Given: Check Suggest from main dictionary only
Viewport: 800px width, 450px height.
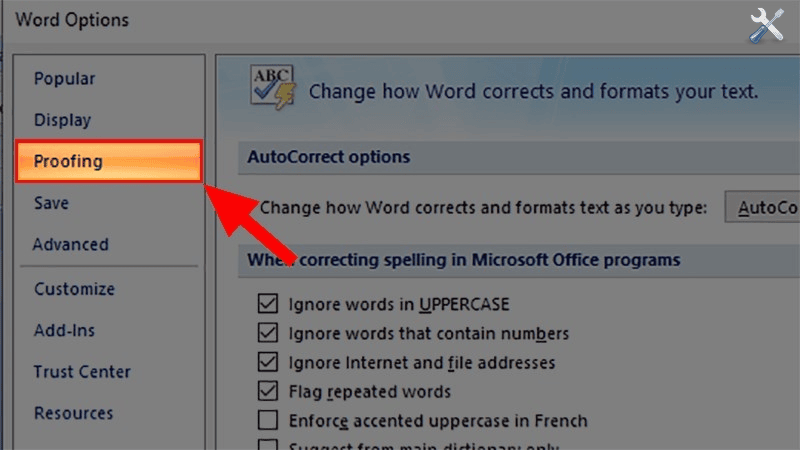Looking at the screenshot, I should (268, 445).
